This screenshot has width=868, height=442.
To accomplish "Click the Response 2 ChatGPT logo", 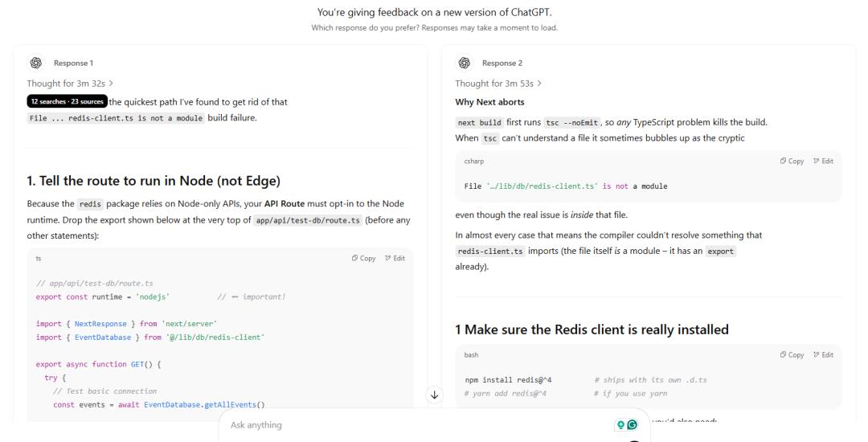I will point(464,63).
